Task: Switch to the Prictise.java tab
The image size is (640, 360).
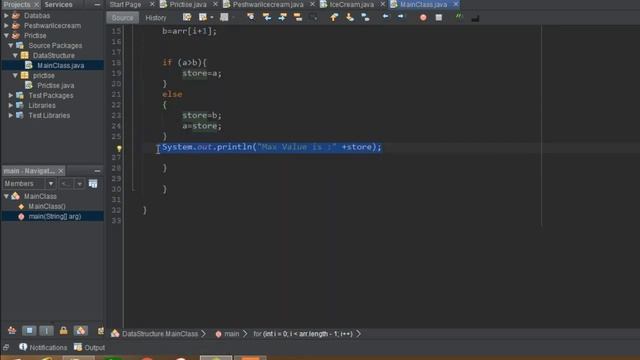Action: tap(188, 4)
